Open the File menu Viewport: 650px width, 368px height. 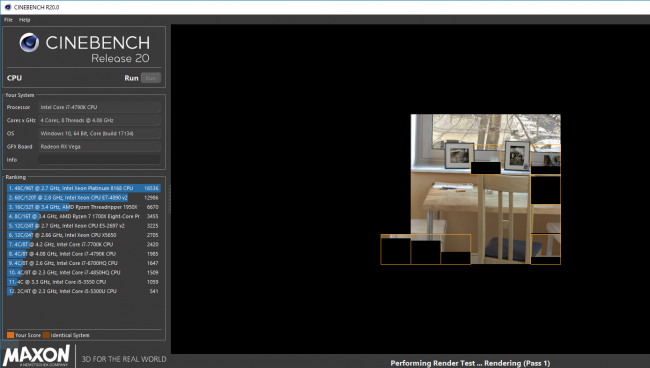point(8,19)
